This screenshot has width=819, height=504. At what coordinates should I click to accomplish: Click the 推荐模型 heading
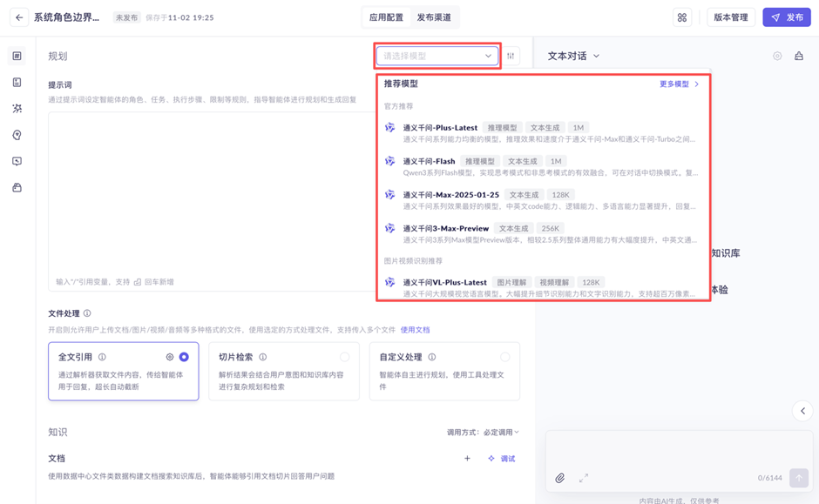coord(401,84)
